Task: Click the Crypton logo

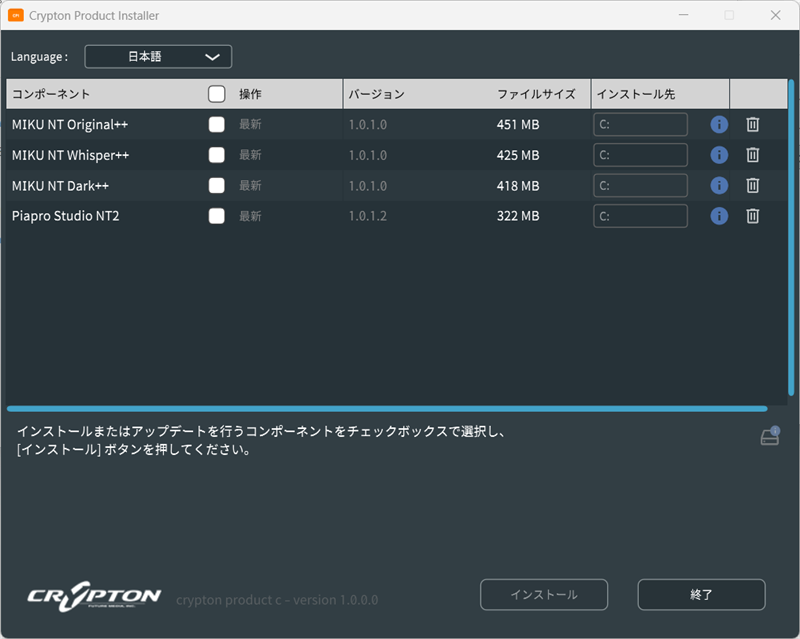Action: point(94,596)
